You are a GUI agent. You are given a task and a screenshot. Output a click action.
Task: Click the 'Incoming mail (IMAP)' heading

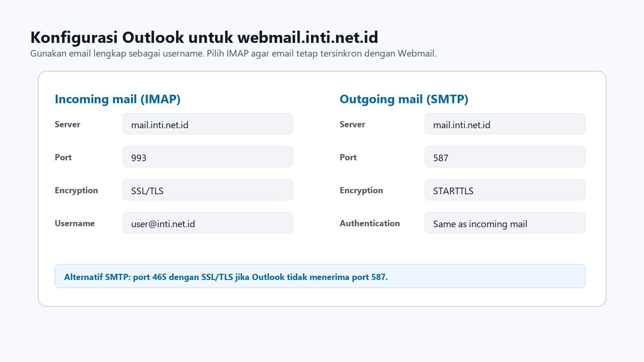[117, 99]
